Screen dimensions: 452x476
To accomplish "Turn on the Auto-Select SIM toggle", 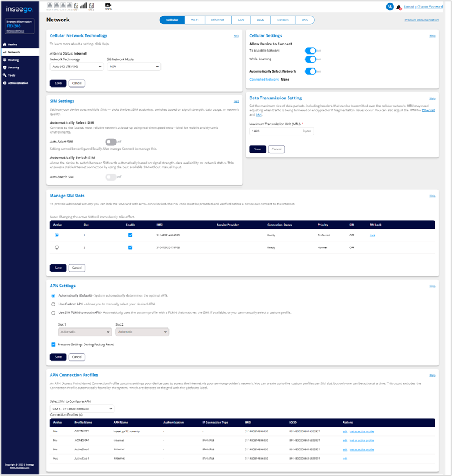I will click(x=110, y=142).
